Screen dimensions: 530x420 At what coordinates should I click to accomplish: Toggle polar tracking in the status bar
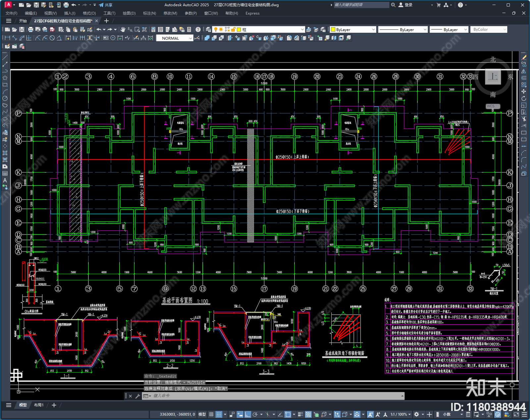(255, 414)
